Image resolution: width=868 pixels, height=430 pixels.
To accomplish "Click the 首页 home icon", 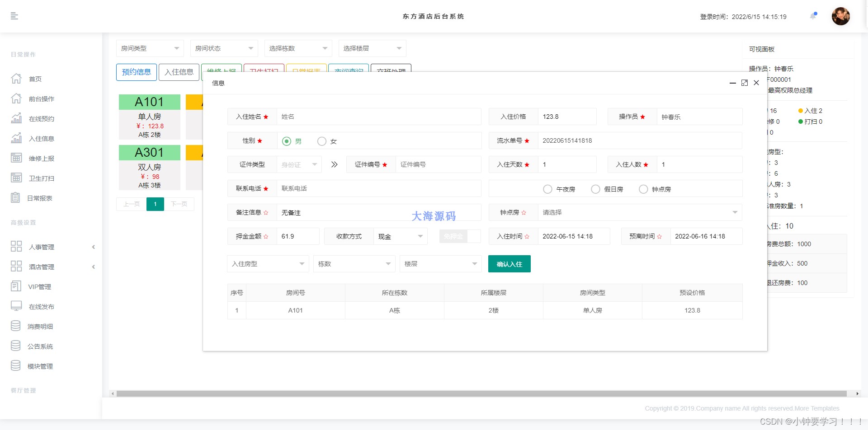I will 16,79.
